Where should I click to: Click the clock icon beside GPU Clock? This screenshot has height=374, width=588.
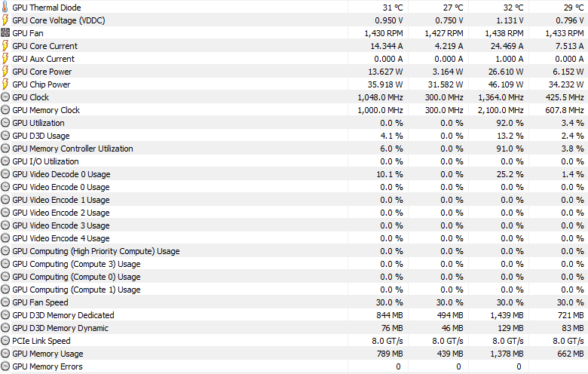point(5,97)
